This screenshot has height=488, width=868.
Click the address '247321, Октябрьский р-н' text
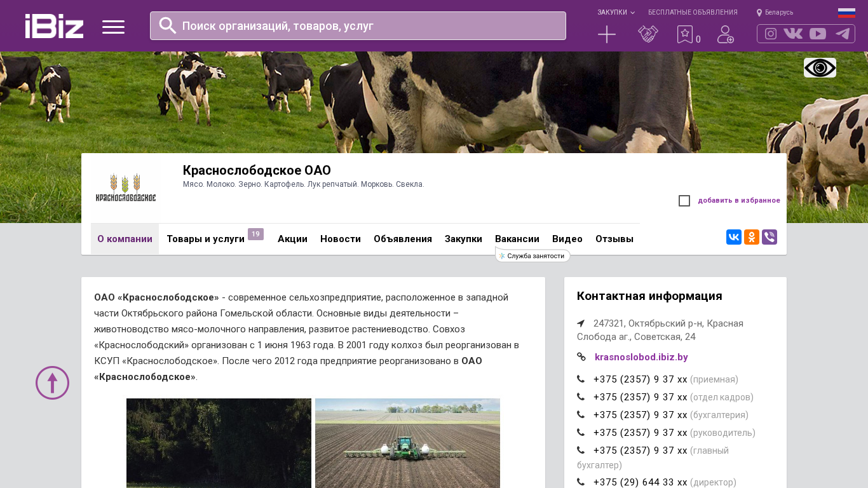coord(660,330)
